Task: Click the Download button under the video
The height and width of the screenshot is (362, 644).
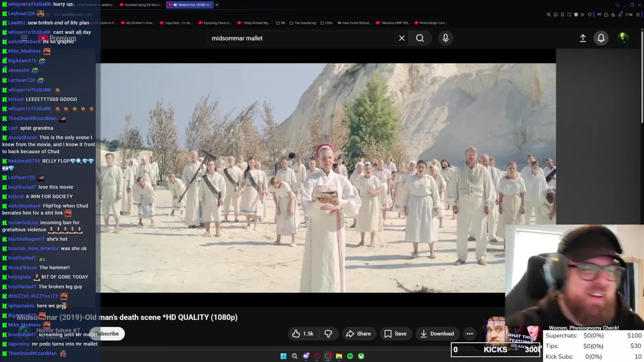Action: 437,334
